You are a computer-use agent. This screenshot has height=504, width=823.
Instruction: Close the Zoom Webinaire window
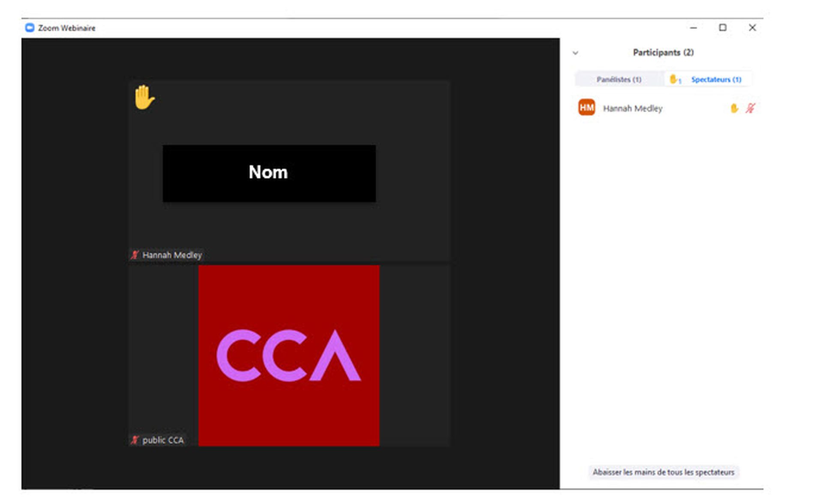pos(752,28)
